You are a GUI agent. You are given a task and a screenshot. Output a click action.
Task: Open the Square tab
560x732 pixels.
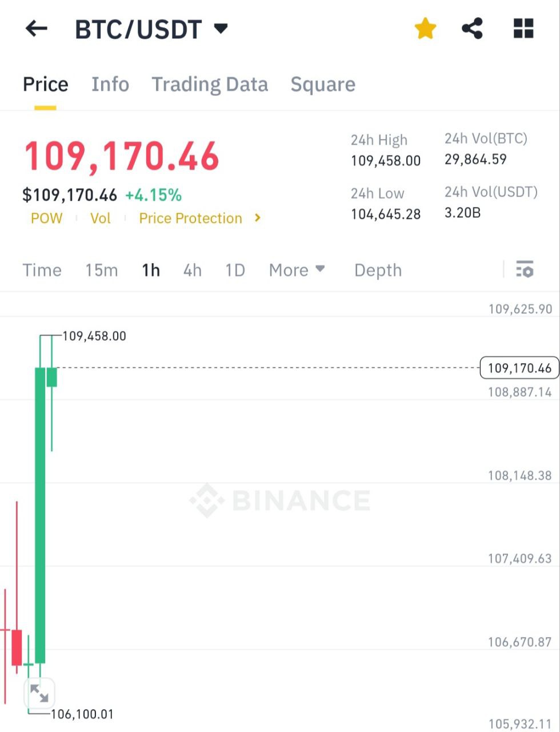(323, 85)
